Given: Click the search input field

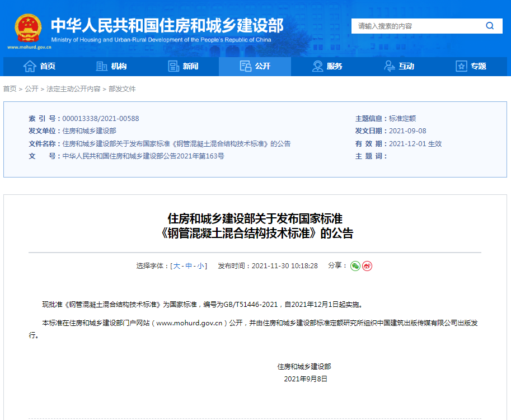Looking at the screenshot, I should 417,26.
